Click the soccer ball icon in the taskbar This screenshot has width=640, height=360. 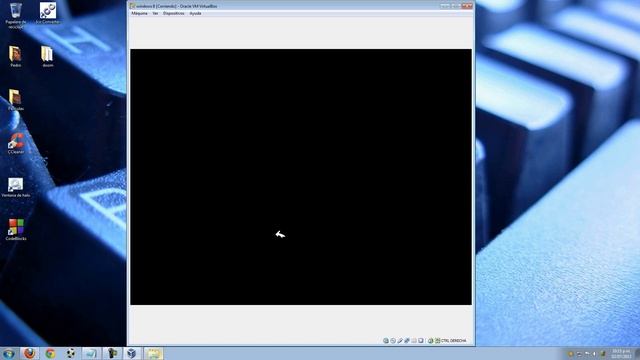[71, 353]
